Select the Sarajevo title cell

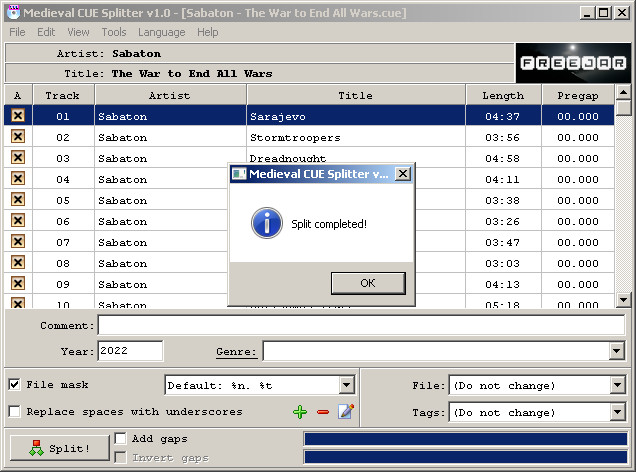(x=356, y=116)
